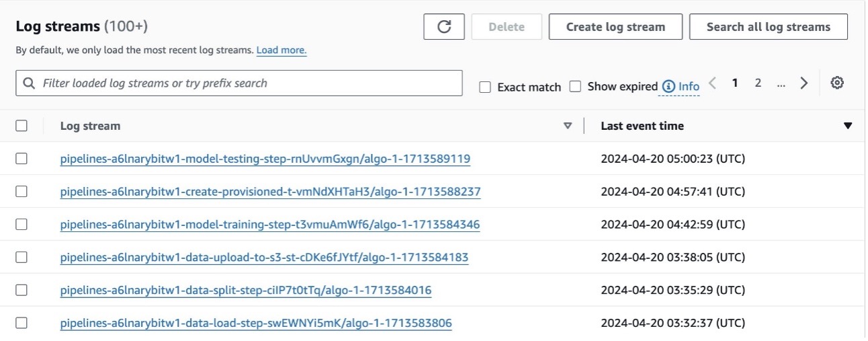
Task: Click timestamp 2024-04-20 03:32:37 (UTC)
Action: [x=672, y=324]
